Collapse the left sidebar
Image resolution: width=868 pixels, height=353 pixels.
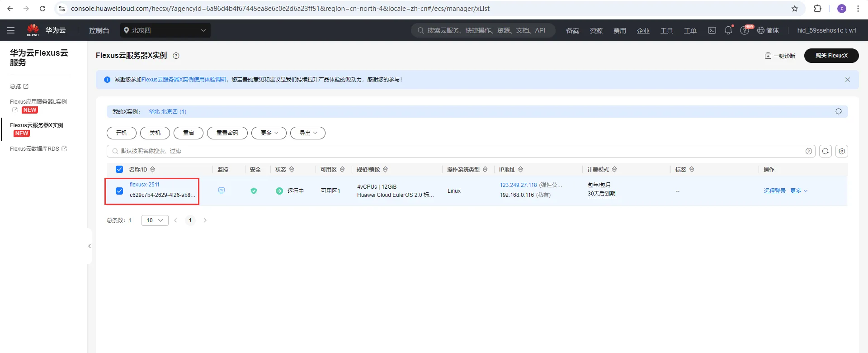tap(90, 246)
